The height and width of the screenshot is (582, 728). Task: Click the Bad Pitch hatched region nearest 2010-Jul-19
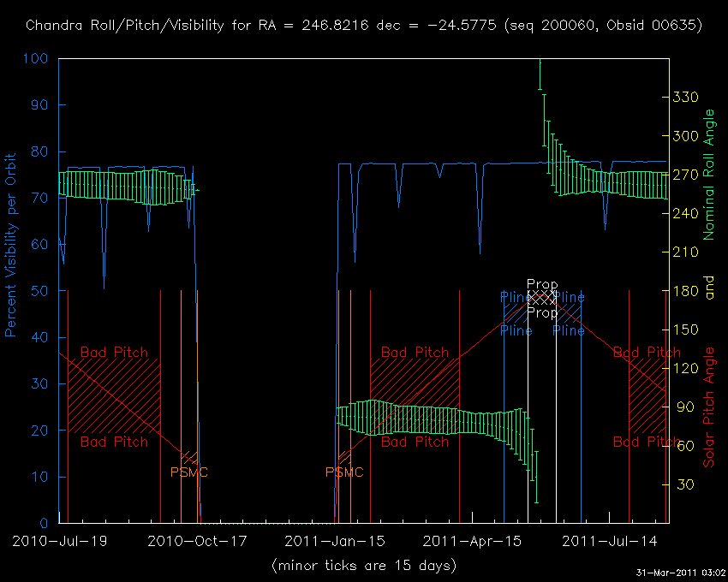click(114, 395)
